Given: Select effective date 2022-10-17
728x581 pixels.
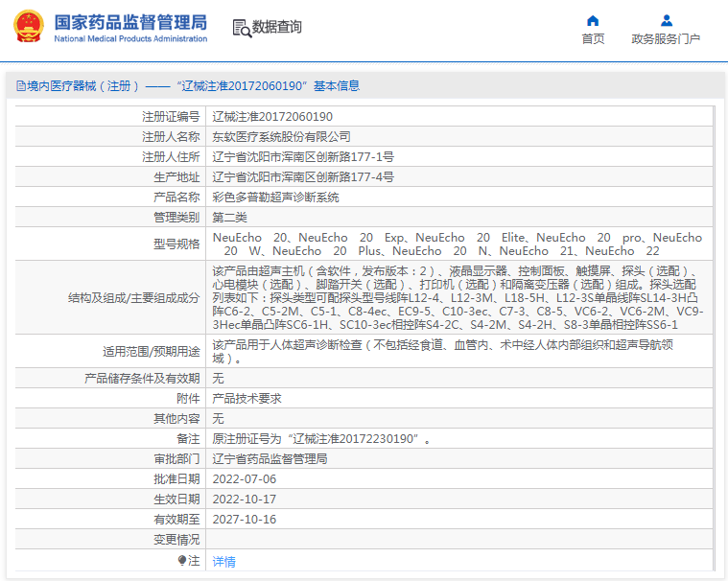Looking at the screenshot, I should (245, 500).
